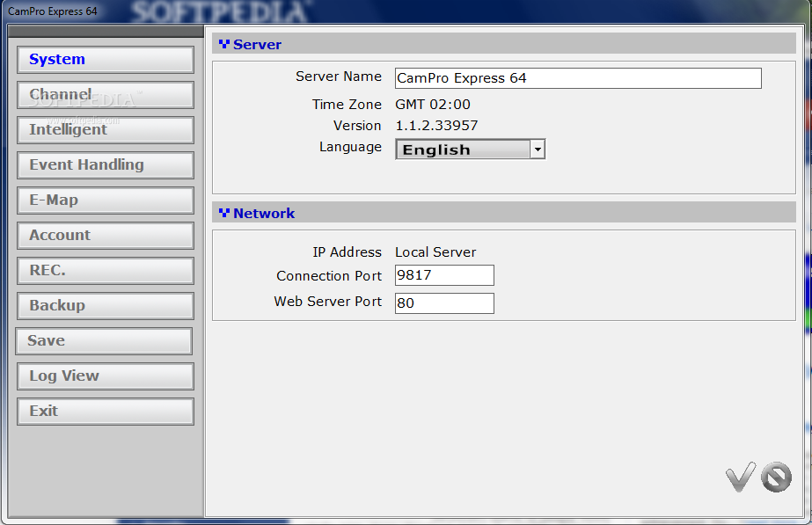Open the REC. settings page
This screenshot has width=812, height=525.
pos(106,271)
